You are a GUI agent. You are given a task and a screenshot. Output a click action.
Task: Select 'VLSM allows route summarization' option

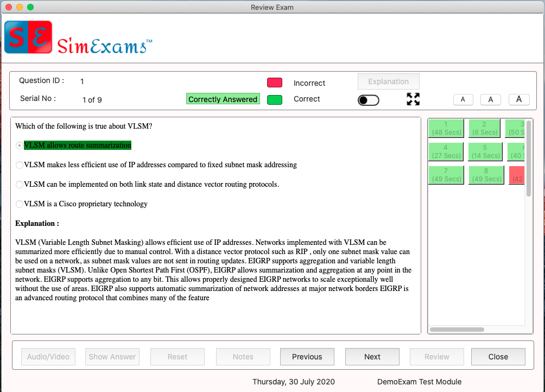click(x=20, y=146)
